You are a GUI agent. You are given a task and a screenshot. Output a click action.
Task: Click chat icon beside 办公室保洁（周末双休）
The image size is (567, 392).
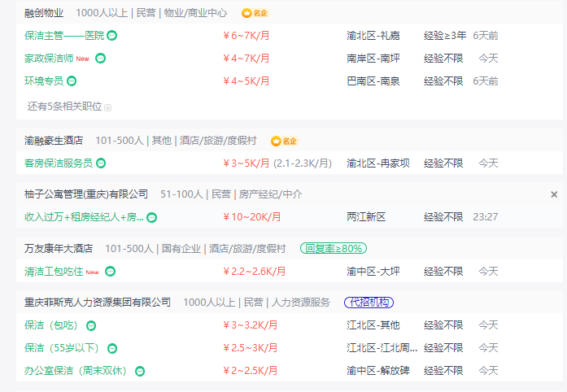pyautogui.click(x=140, y=372)
